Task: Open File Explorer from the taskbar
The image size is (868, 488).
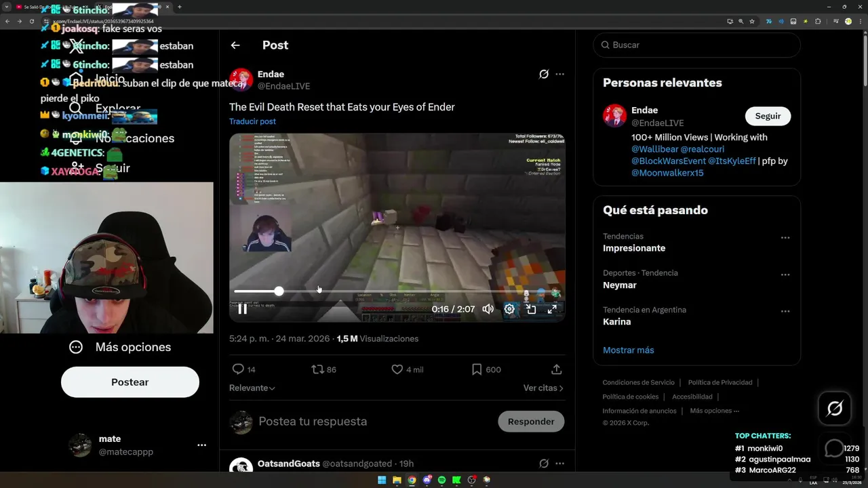Action: pyautogui.click(x=397, y=480)
